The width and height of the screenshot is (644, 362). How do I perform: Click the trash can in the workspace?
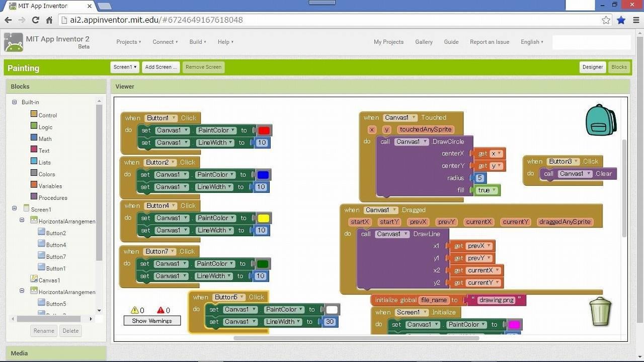pos(600,312)
